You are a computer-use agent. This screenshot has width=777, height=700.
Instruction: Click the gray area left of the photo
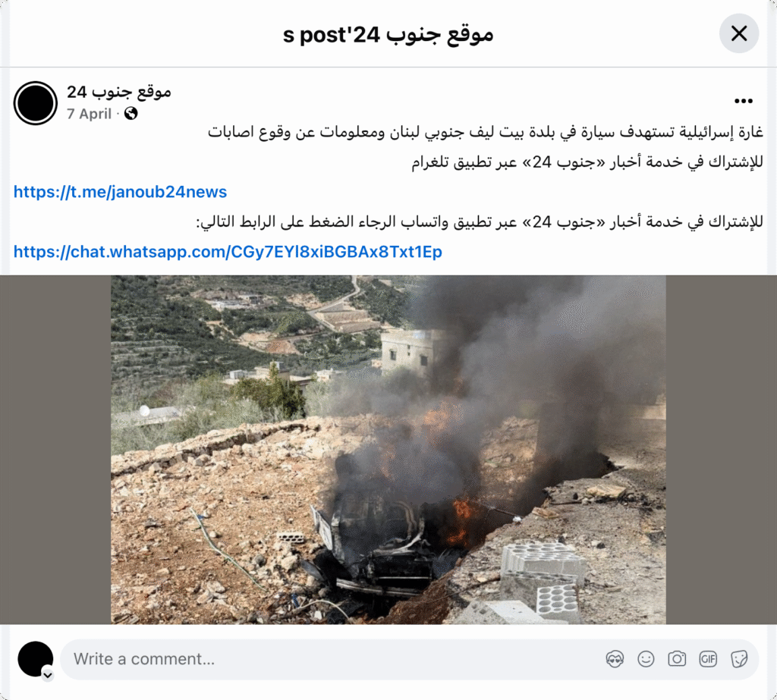click(x=55, y=449)
